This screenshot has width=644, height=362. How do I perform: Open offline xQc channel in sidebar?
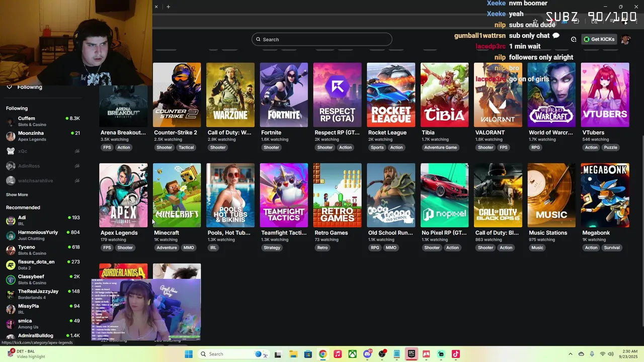[43, 151]
